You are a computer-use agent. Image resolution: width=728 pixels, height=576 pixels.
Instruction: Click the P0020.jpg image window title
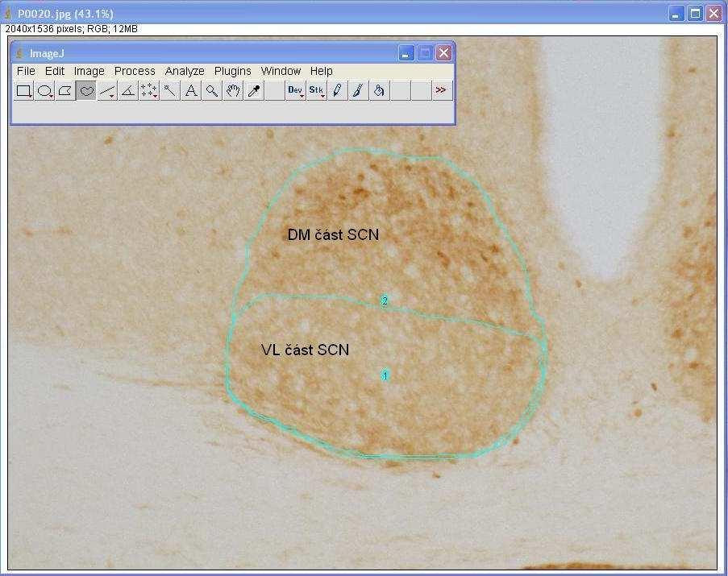(65, 14)
